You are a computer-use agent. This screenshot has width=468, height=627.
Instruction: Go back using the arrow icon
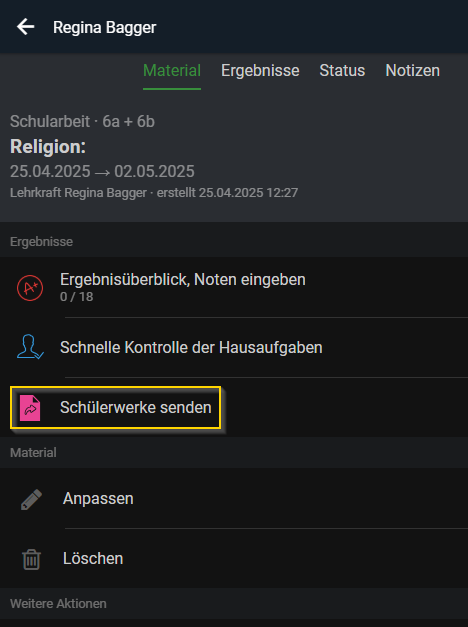(26, 27)
